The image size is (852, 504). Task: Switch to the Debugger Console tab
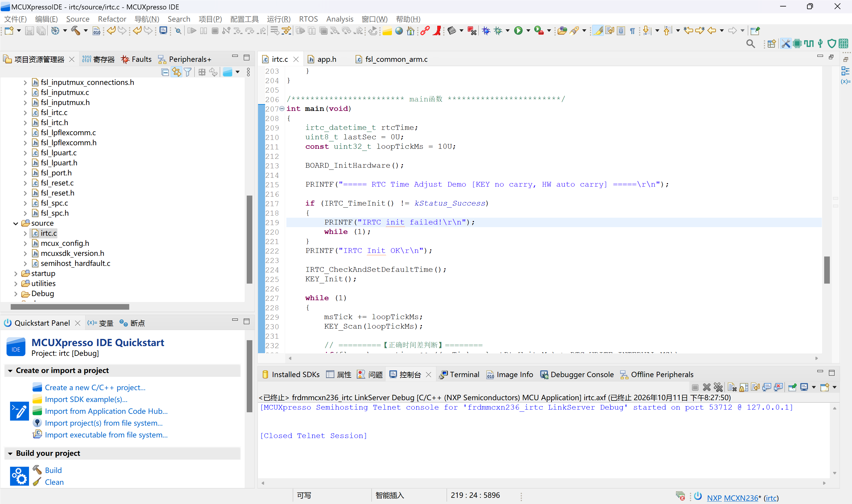pyautogui.click(x=577, y=375)
